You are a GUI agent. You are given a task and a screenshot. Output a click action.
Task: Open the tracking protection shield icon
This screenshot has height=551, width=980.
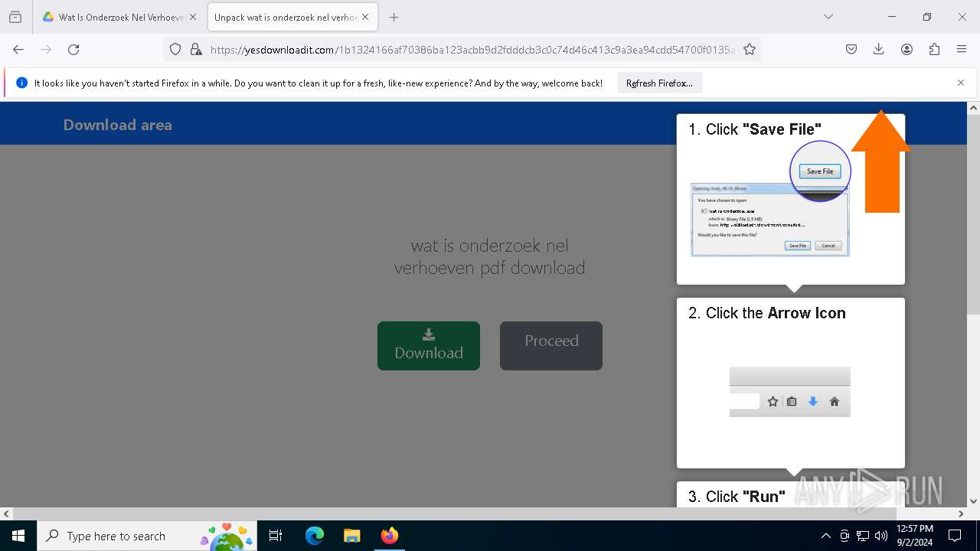click(x=175, y=50)
